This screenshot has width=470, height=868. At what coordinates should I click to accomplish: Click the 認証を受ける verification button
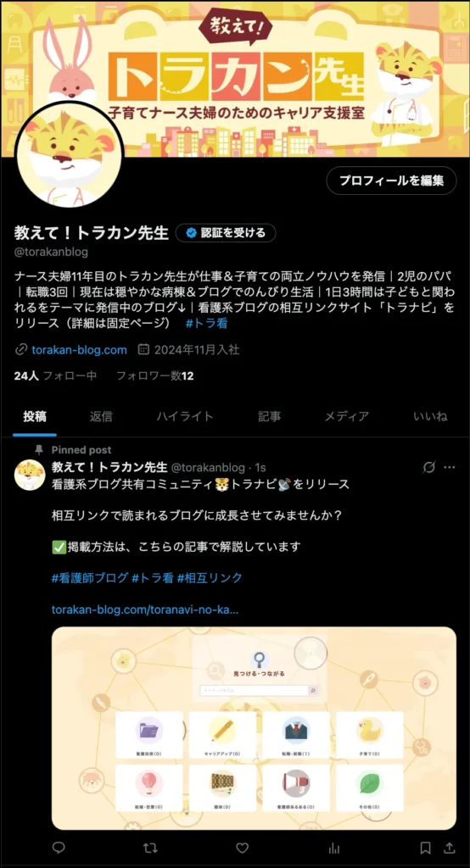click(226, 233)
